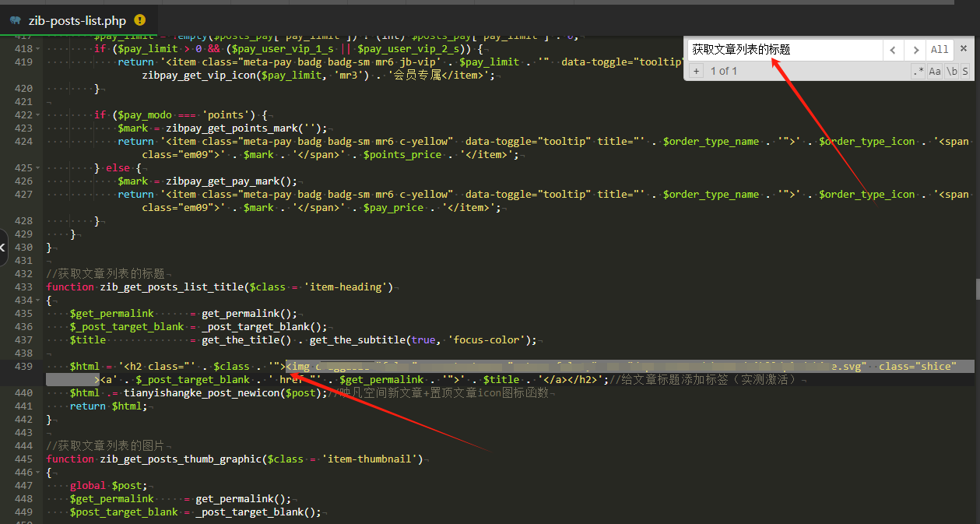Switch to the zib-posts-list.php tab
Screen dimensions: 980x524
[x=76, y=21]
